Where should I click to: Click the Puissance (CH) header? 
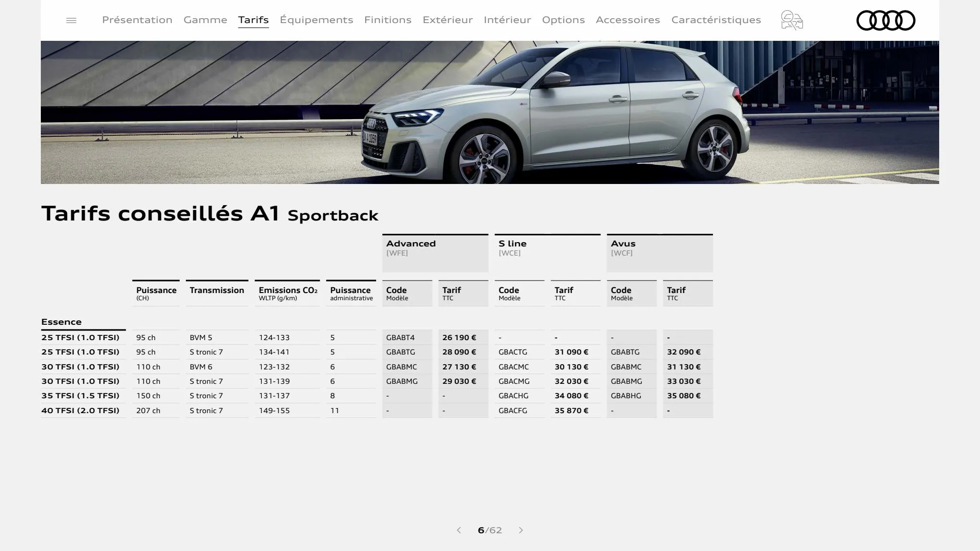pyautogui.click(x=156, y=293)
